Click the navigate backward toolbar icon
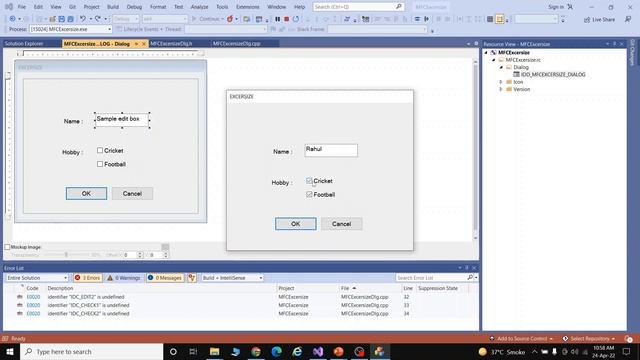 tap(12, 19)
